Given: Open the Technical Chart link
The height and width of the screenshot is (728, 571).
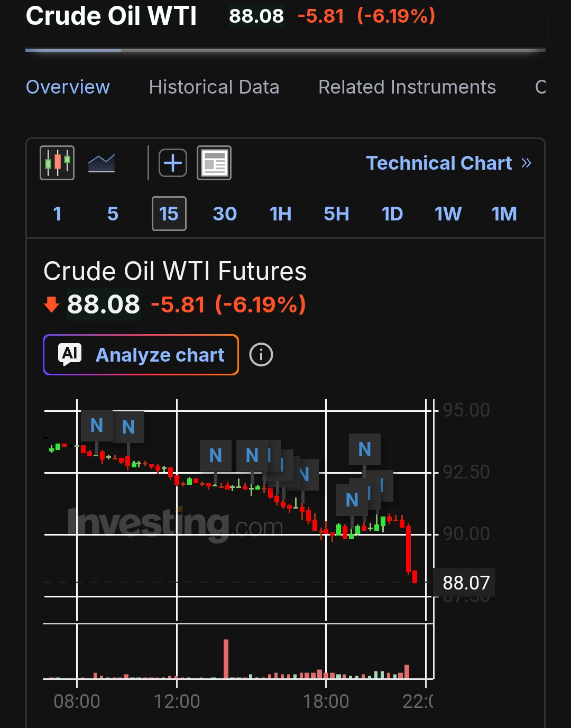Looking at the screenshot, I should (x=439, y=163).
